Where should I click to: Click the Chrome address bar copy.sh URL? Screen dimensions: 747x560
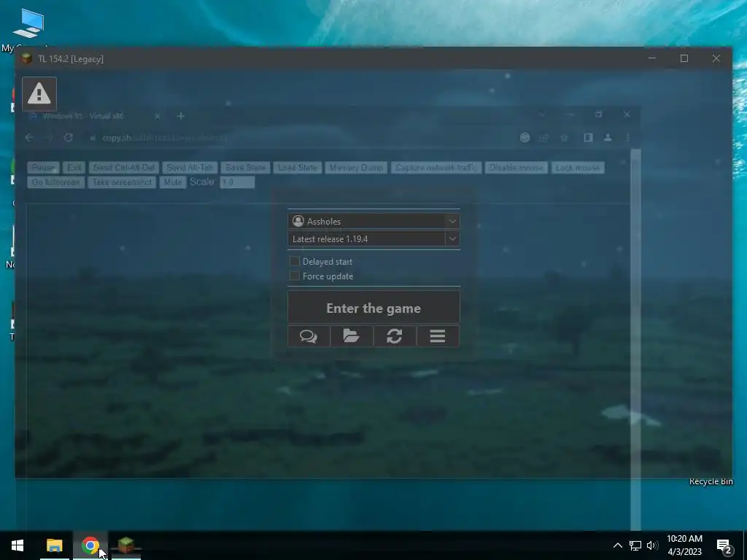pos(164,138)
